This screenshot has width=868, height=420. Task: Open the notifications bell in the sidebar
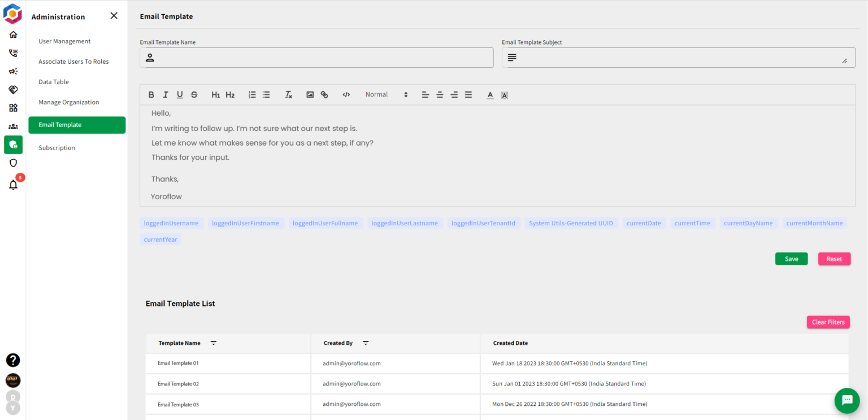[13, 185]
